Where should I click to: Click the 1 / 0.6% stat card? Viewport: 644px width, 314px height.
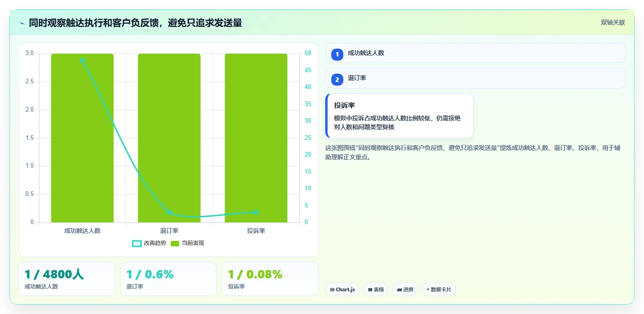168,279
